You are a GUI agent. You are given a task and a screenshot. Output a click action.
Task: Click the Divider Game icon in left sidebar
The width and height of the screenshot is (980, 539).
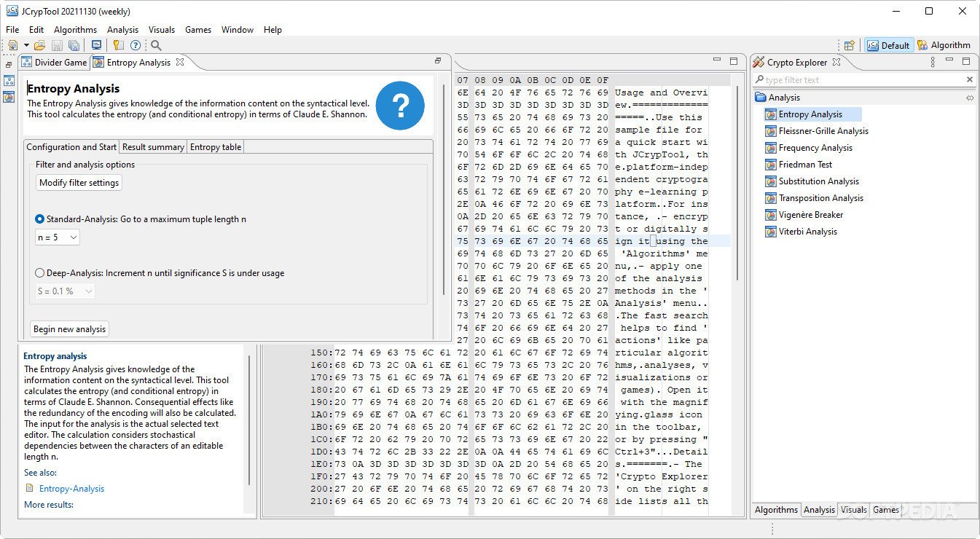(9, 81)
